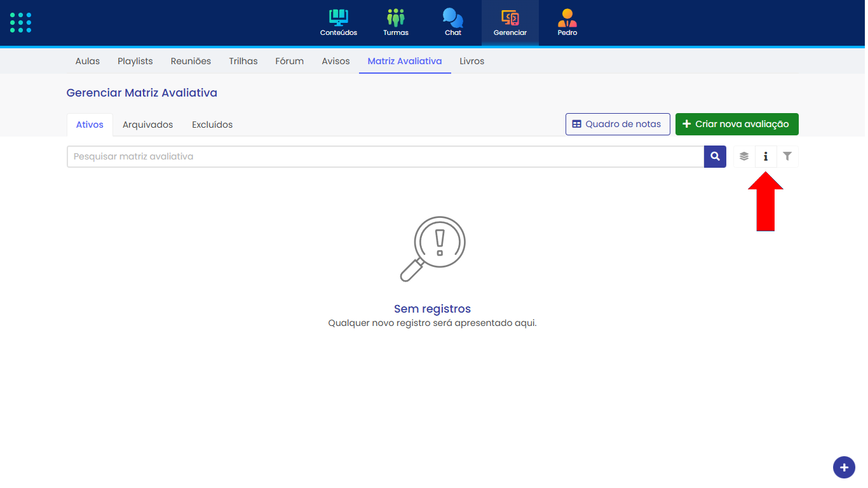
Task: Switch to the Playlists tab
Action: coord(135,61)
